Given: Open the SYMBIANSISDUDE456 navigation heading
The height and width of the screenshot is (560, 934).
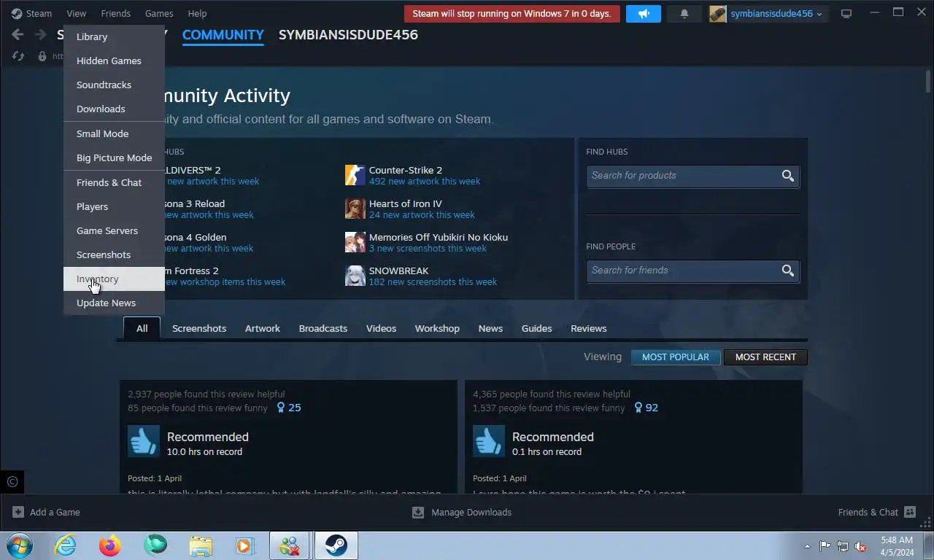Looking at the screenshot, I should [x=348, y=34].
